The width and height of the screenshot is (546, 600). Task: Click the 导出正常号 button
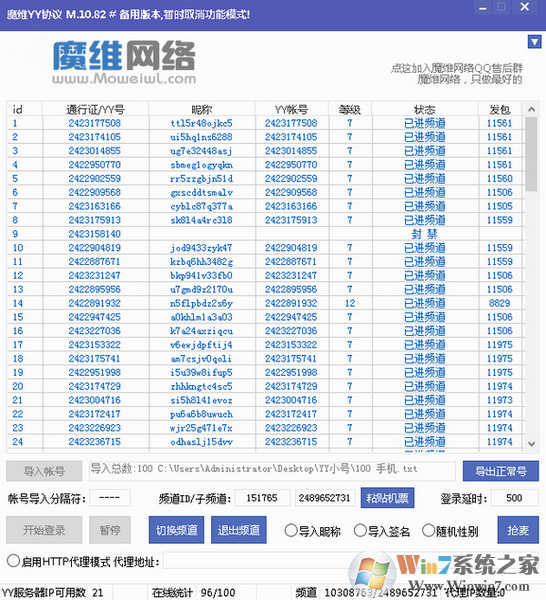point(501,471)
